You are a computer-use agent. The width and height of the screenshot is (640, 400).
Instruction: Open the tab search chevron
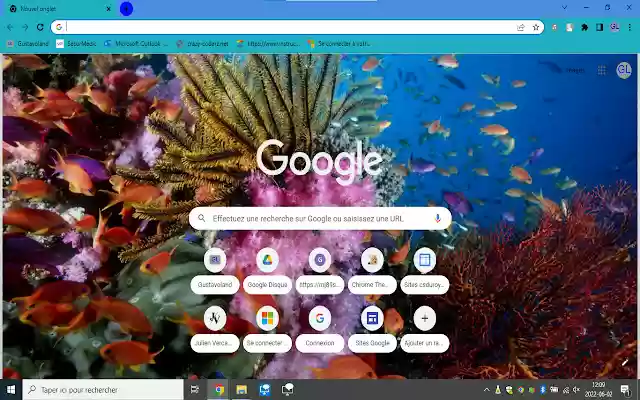pos(564,7)
